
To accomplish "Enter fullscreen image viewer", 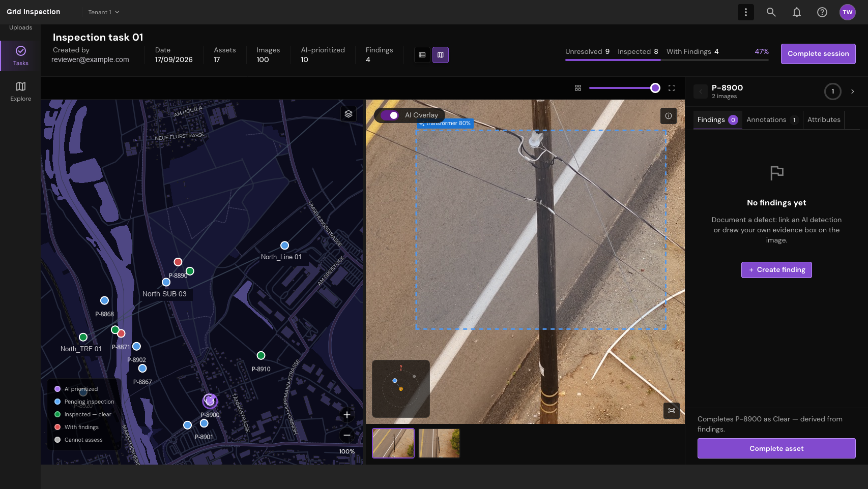I will click(671, 88).
